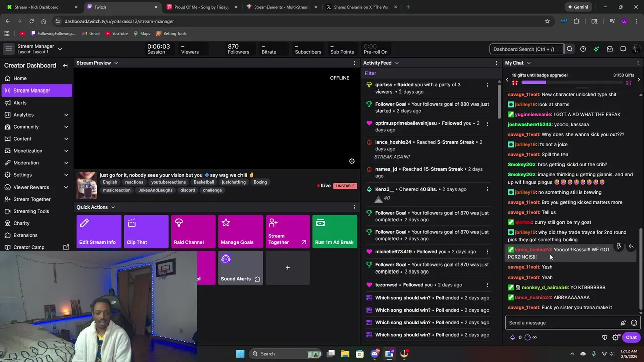Screen dimensions: 644x362
Task: Click the Sound Alerts quick action
Action: pos(240,268)
